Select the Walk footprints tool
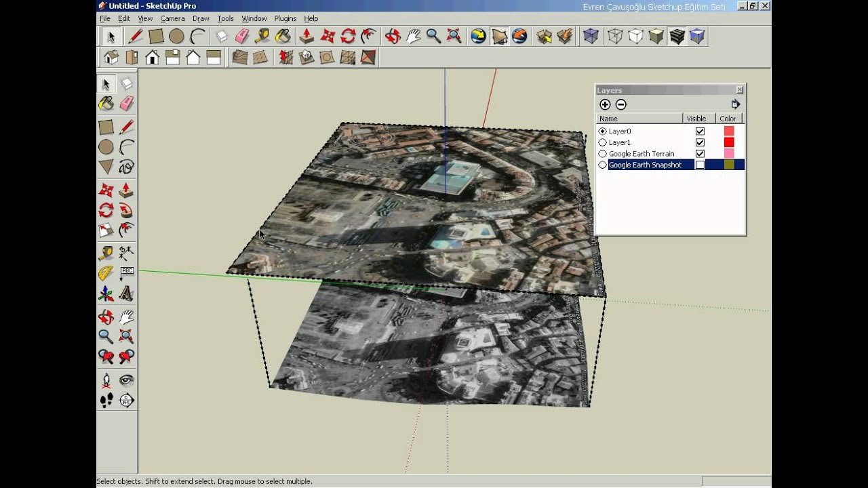868x488 pixels. 106,401
